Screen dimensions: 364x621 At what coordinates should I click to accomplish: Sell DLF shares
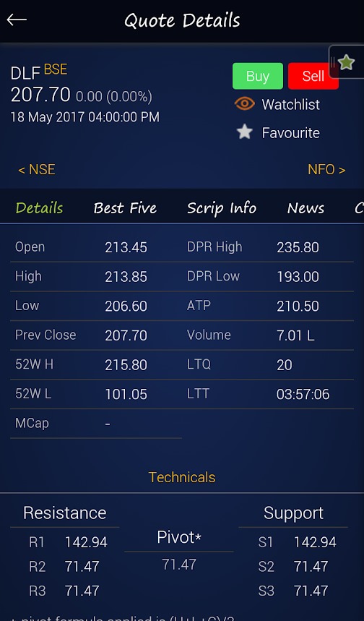pyautogui.click(x=313, y=76)
